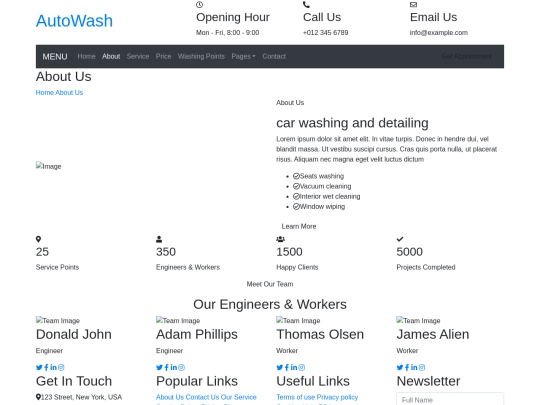Click the MENU navbar brand label
The width and height of the screenshot is (540, 405).
coord(55,56)
